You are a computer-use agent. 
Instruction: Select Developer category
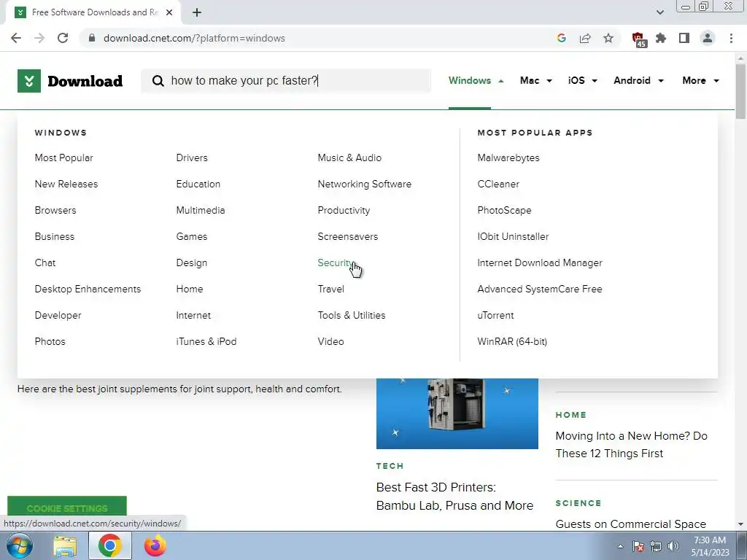pos(58,315)
